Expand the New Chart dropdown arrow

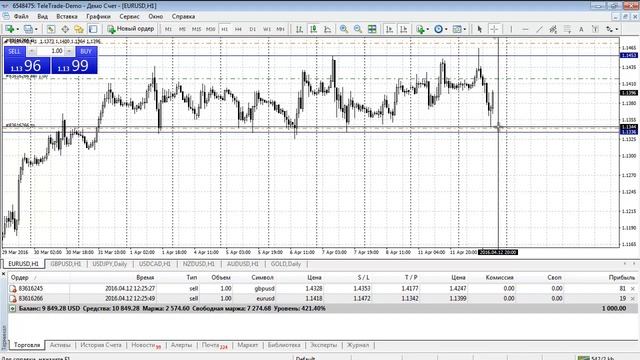click(x=17, y=29)
